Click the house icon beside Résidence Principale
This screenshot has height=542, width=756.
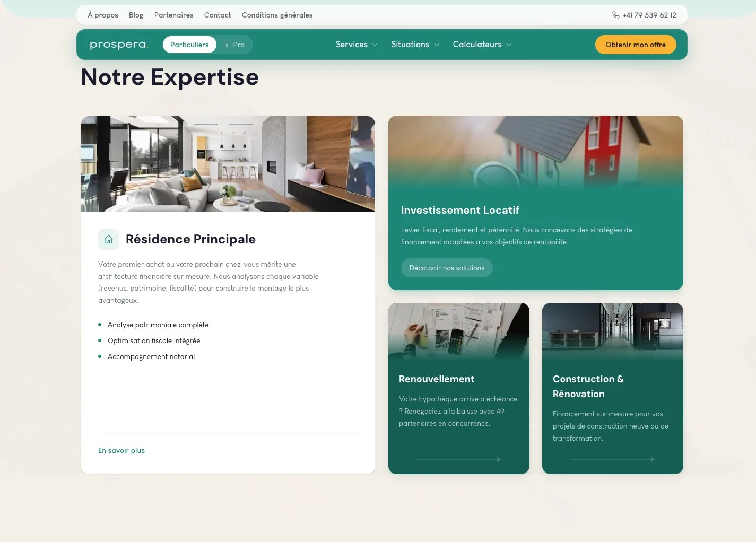coord(109,239)
